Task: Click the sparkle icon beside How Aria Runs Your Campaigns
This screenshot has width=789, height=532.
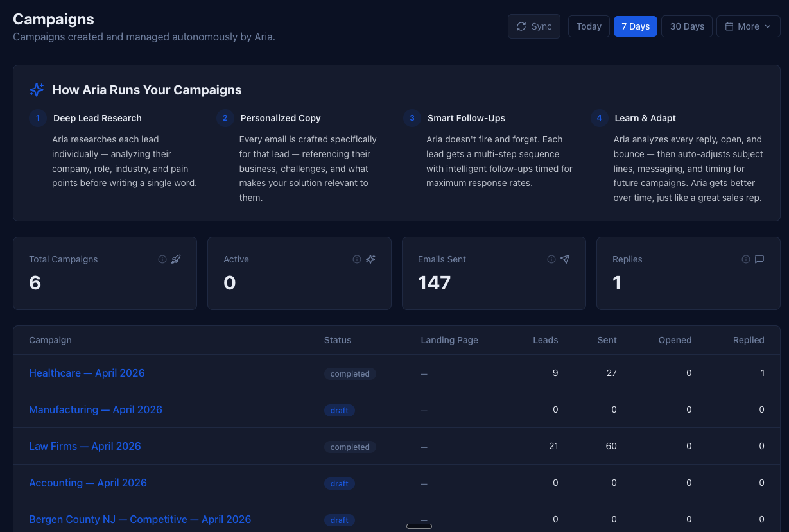Action: coord(37,89)
